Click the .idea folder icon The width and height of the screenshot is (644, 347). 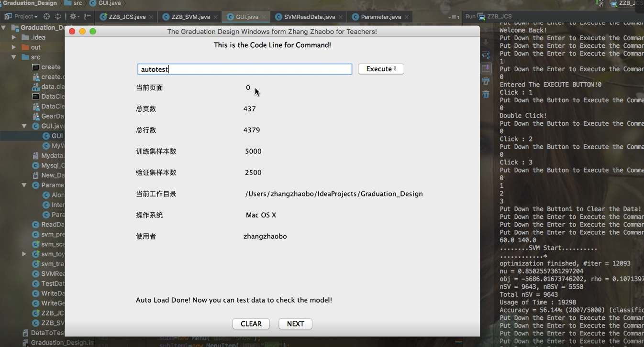(25, 37)
